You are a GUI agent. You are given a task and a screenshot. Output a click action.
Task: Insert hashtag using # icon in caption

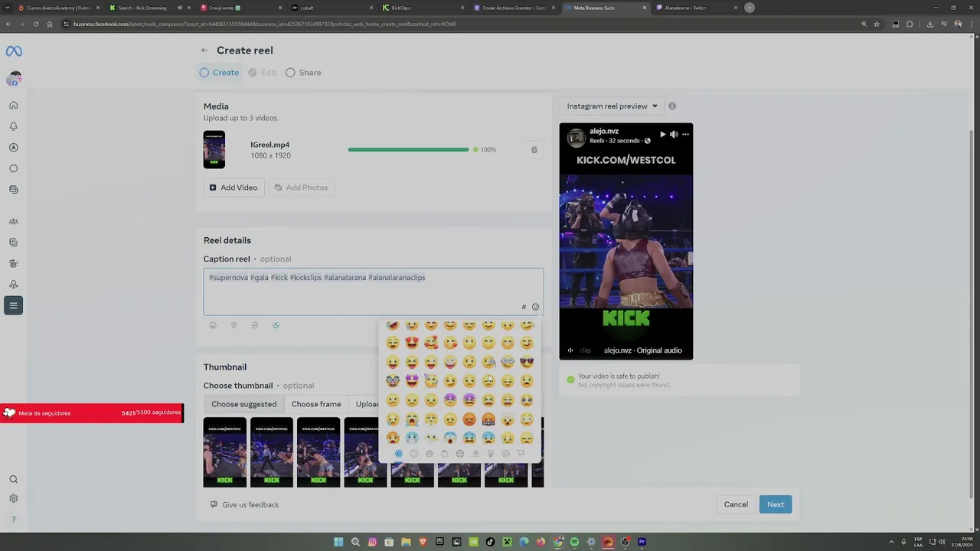pyautogui.click(x=524, y=307)
